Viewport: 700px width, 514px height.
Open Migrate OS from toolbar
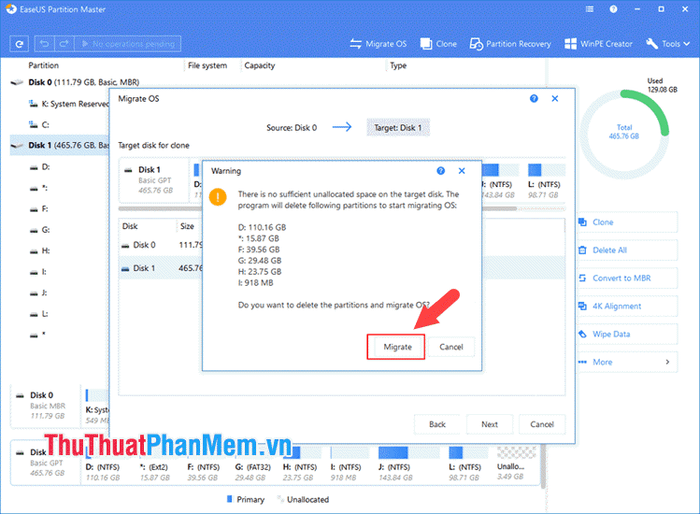coord(378,44)
